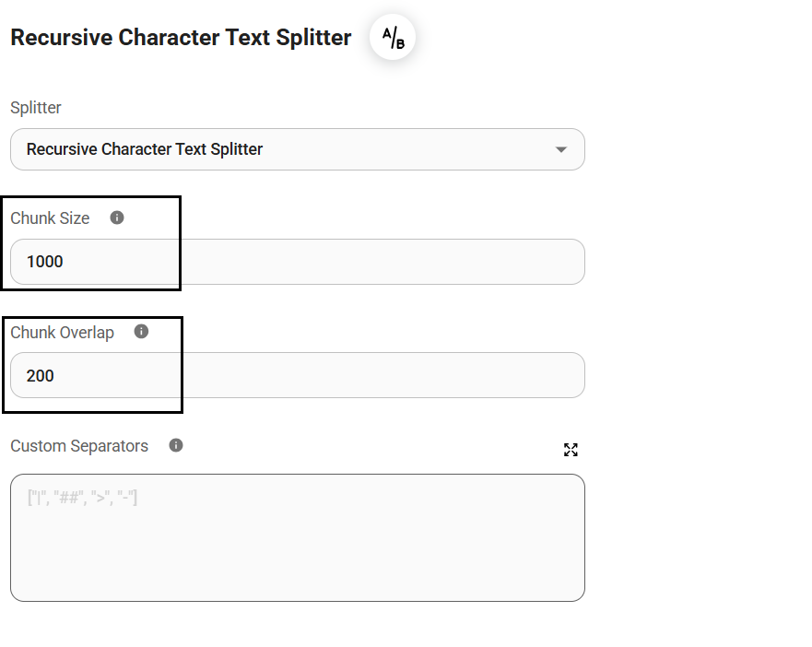Click the Chunk Overlap label text
Screen dimensions: 812x647
(x=62, y=333)
